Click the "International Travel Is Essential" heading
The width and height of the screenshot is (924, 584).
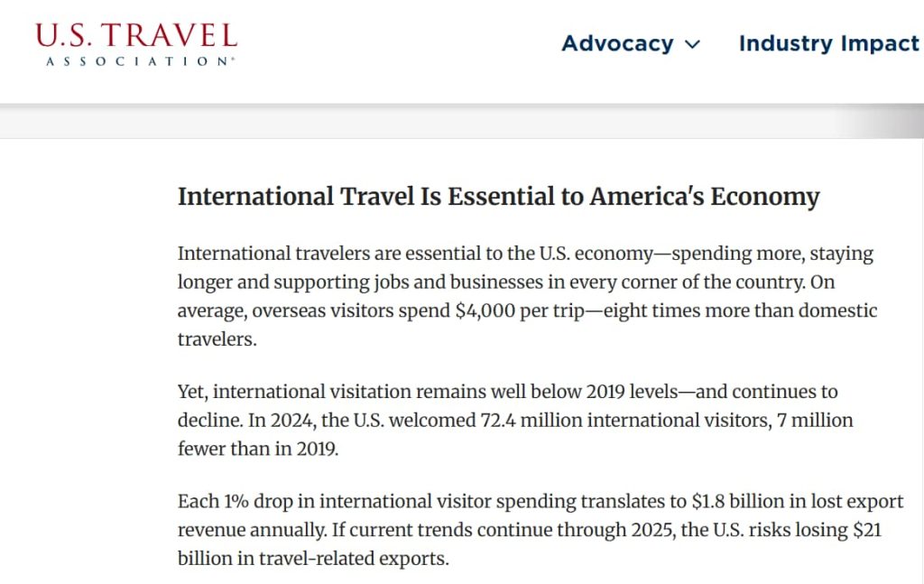[x=498, y=197]
